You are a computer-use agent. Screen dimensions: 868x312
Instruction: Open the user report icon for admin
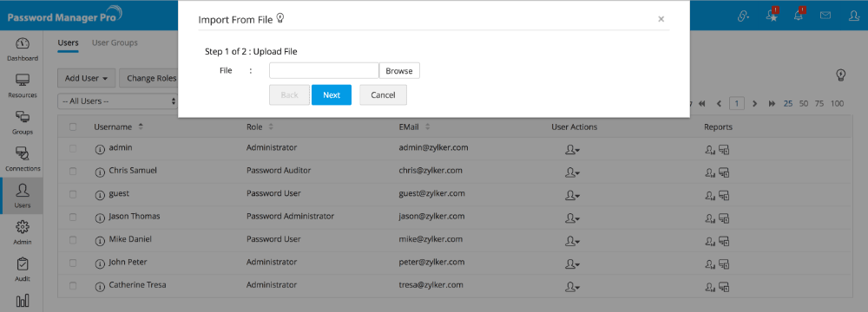(710, 149)
